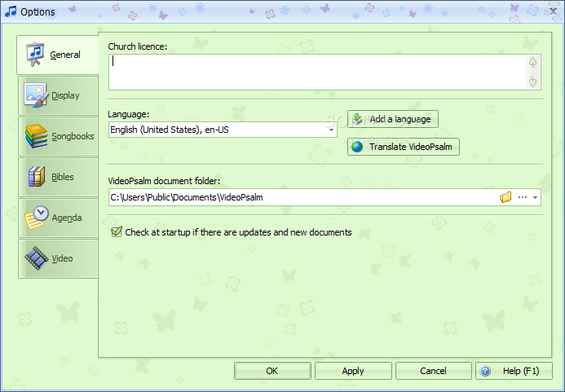Click the folder icon in document folder field

tap(505, 197)
